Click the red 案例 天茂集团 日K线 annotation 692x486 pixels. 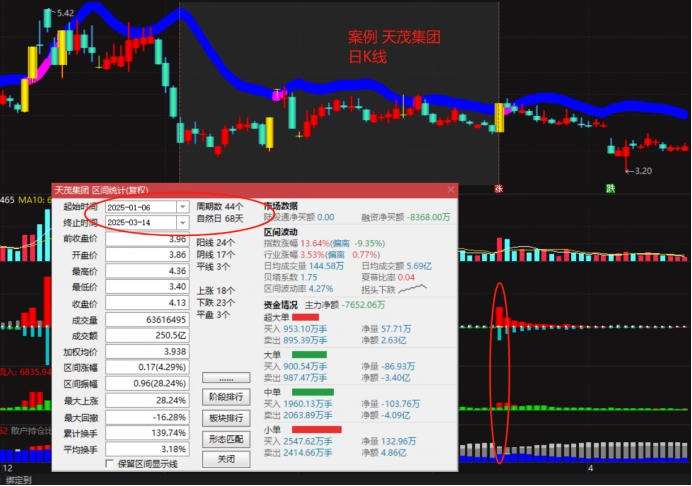[x=394, y=47]
